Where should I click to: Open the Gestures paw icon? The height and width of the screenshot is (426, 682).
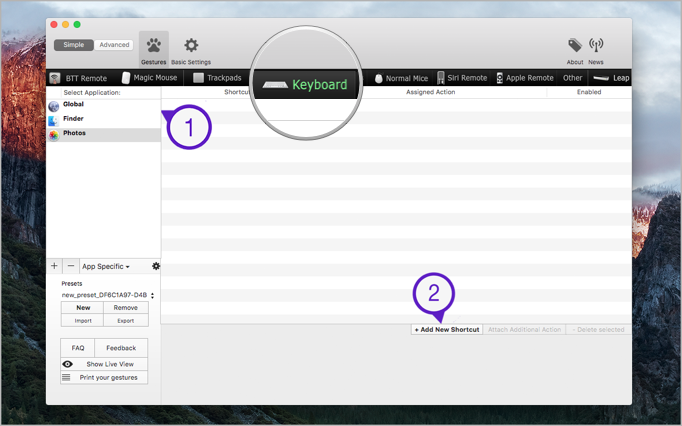[x=154, y=45]
